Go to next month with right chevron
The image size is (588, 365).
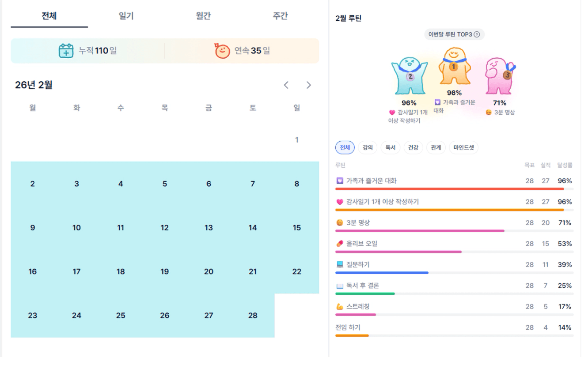click(x=309, y=85)
